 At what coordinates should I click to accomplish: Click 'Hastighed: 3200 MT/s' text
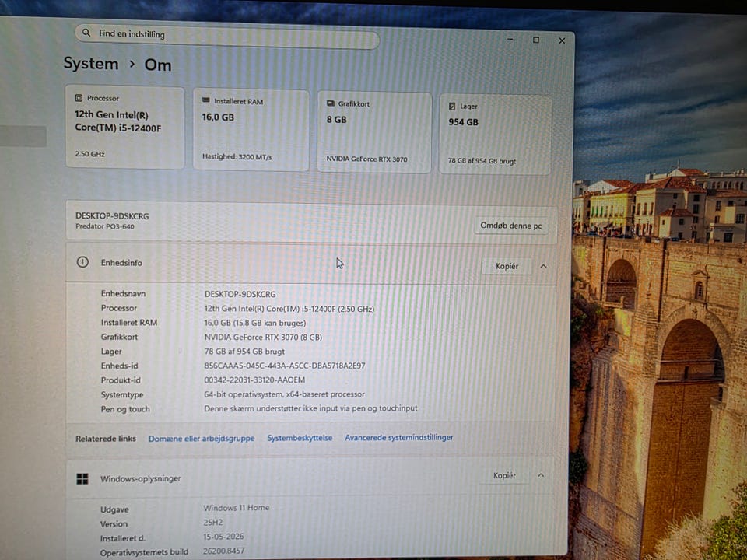237,156
